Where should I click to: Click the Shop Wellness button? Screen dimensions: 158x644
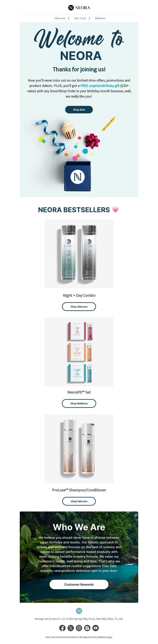pyautogui.click(x=79, y=403)
